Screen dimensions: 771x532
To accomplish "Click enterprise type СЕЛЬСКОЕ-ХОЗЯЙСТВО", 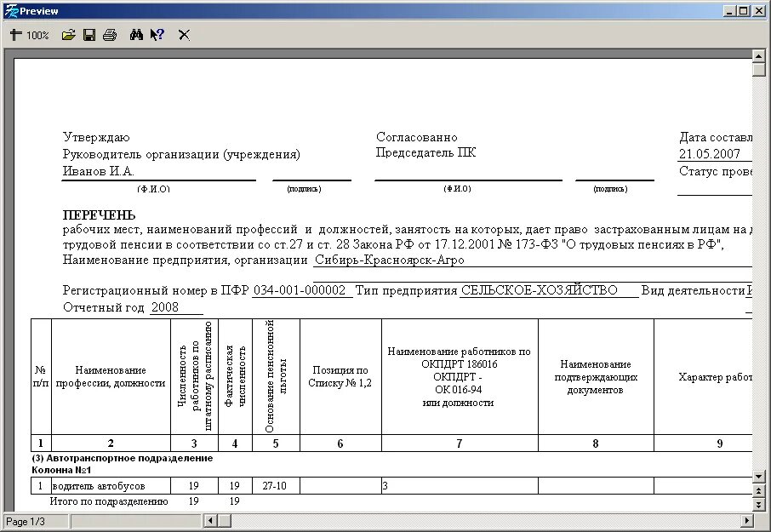I will click(539, 290).
